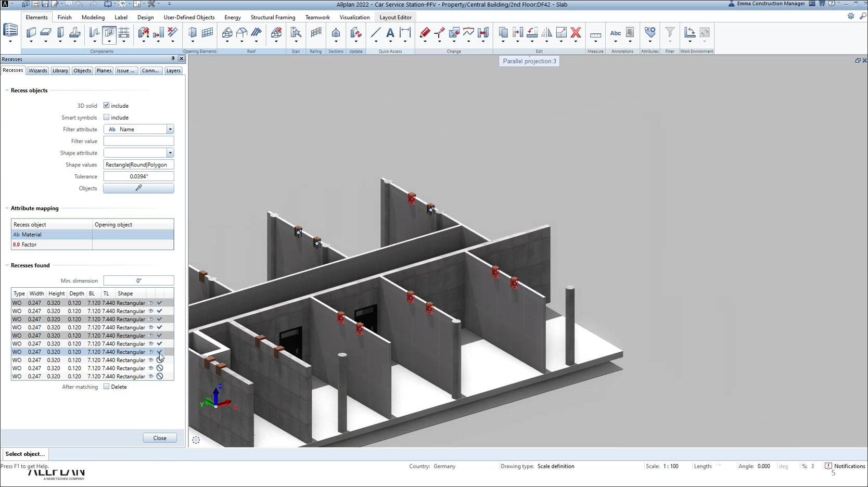Viewport: 868px width, 487px height.
Task: Switch to the Layers panel tab
Action: click(173, 70)
